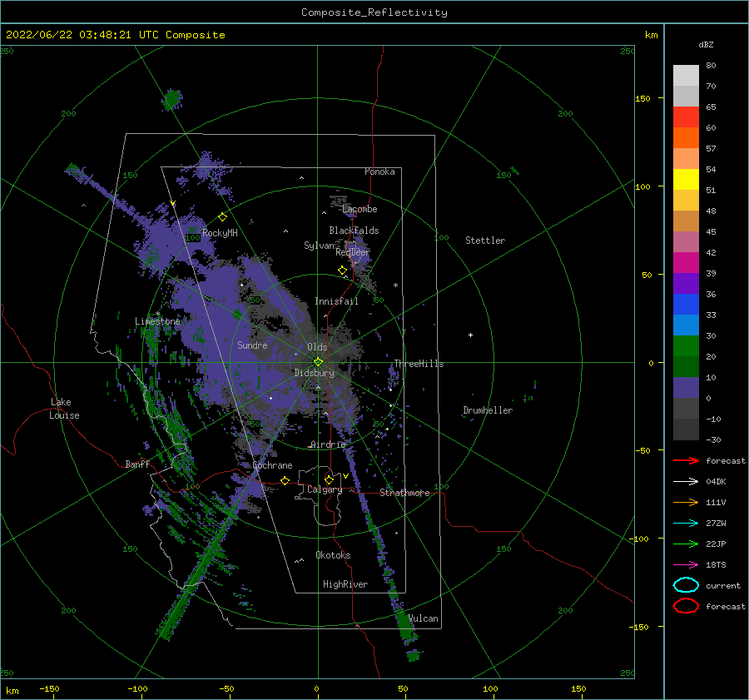Click the green 22JP arrow icon
749x700 pixels.
pos(686,544)
